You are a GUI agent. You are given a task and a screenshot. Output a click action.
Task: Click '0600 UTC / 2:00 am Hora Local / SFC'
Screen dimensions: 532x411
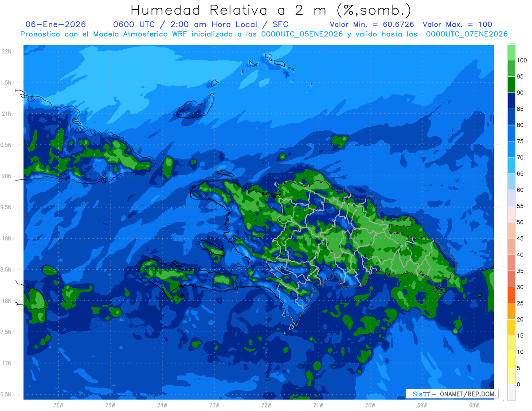click(201, 24)
